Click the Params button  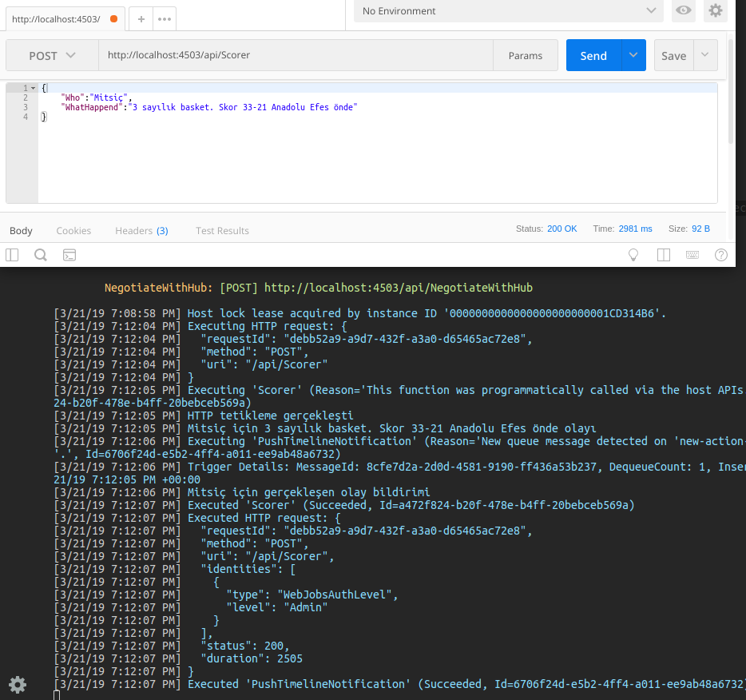(525, 56)
